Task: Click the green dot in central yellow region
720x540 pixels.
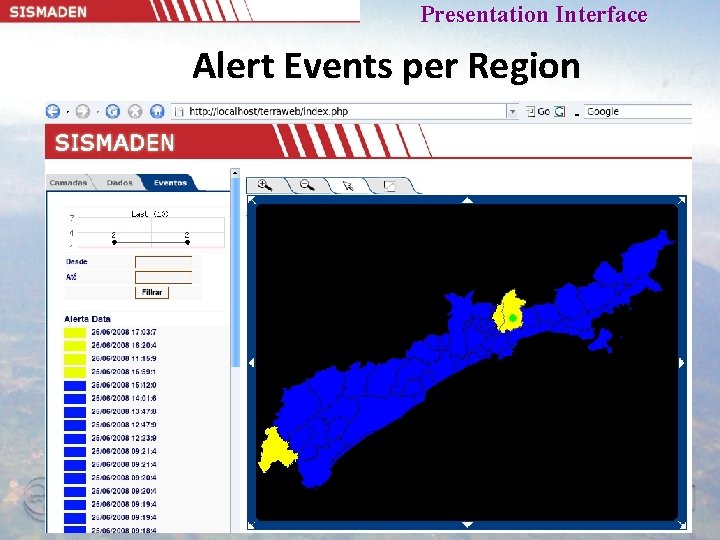Action: [x=513, y=318]
